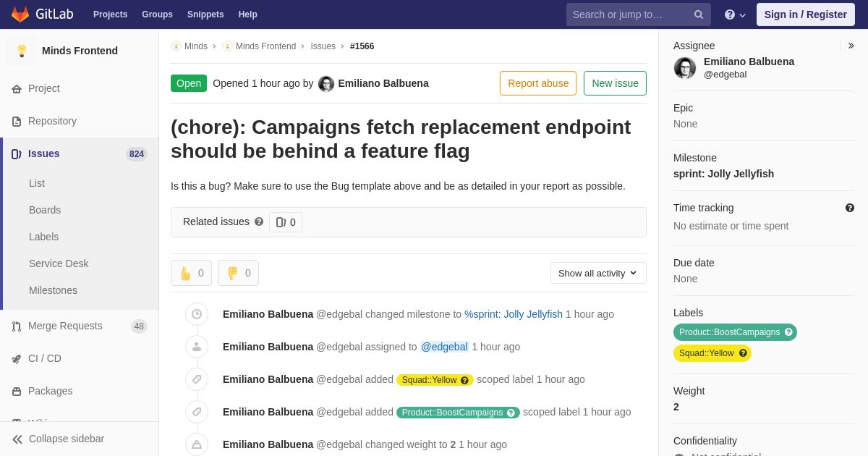Click the Collapse sidebar double-chevron icon
This screenshot has width=868, height=456.
[x=17, y=439]
